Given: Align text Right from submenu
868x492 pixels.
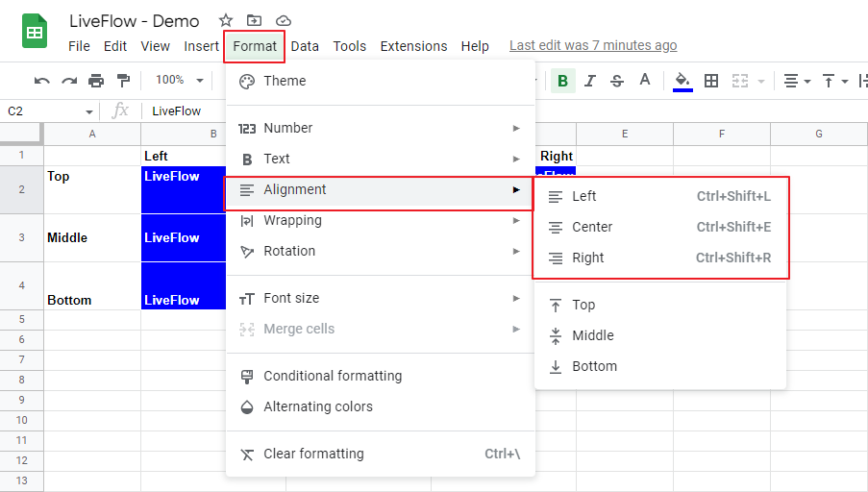Looking at the screenshot, I should coord(660,258).
